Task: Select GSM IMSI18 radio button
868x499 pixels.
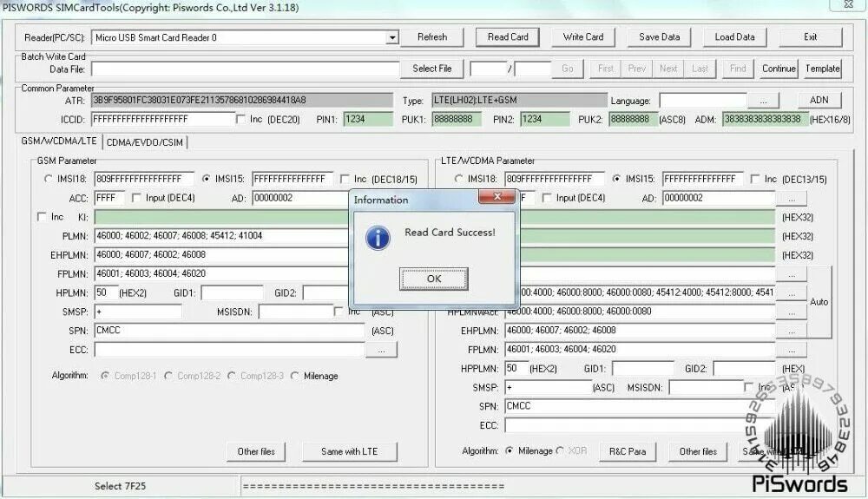Action: pos(48,179)
